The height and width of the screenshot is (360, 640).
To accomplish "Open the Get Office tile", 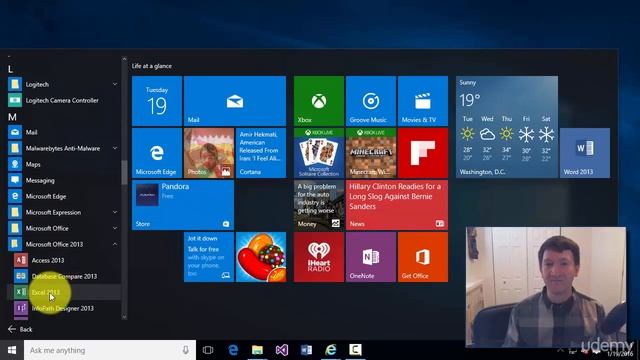I will coord(423,257).
